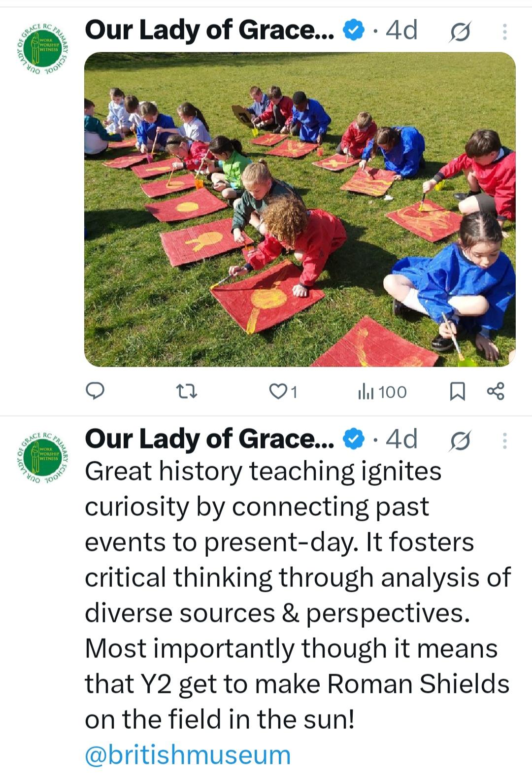Tap the retweet icon under the photo
This screenshot has height=783, width=532.
187,392
